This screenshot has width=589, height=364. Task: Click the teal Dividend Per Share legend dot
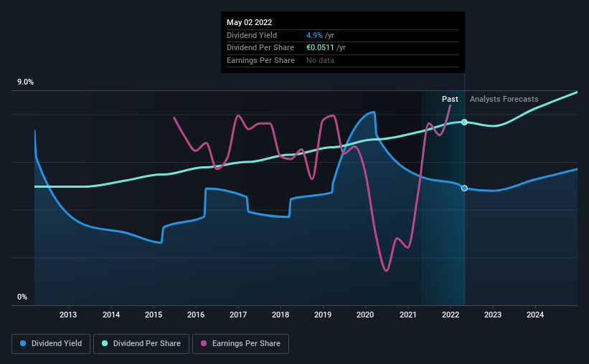pyautogui.click(x=105, y=343)
